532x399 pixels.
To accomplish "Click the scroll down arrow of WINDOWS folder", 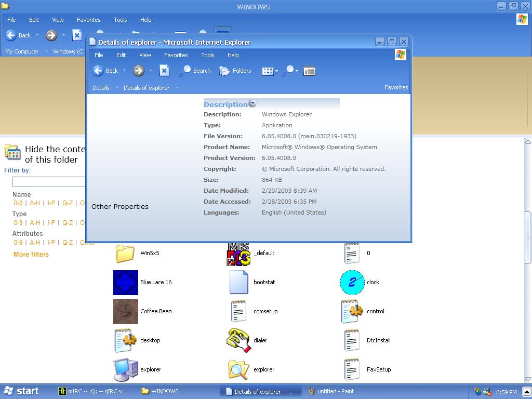I will click(x=528, y=379).
